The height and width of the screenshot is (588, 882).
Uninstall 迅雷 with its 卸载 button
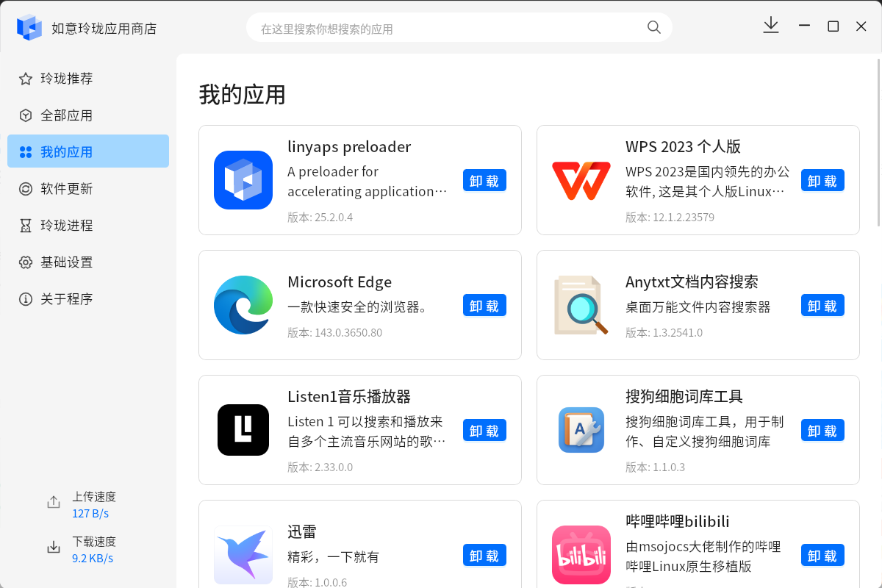pyautogui.click(x=484, y=556)
